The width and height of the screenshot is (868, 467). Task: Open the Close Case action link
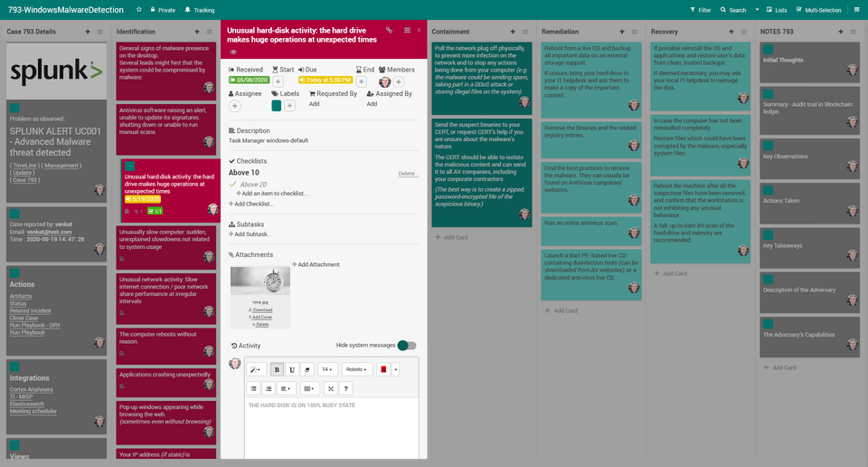tap(24, 318)
